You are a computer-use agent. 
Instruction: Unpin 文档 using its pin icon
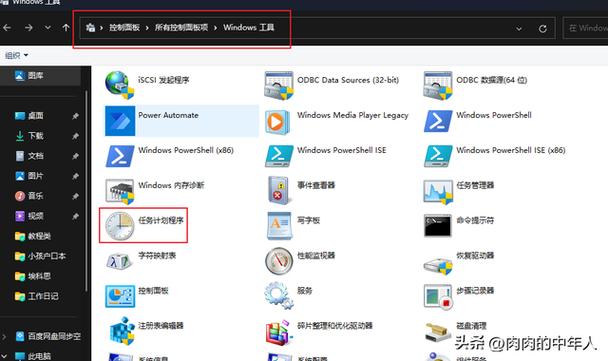point(75,156)
